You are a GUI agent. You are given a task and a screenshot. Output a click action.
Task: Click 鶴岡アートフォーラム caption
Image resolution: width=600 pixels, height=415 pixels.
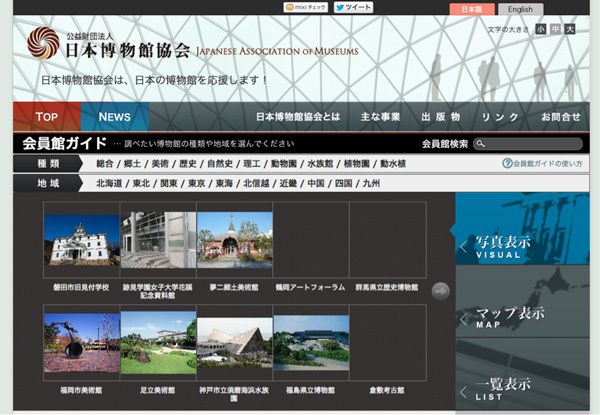(310, 287)
